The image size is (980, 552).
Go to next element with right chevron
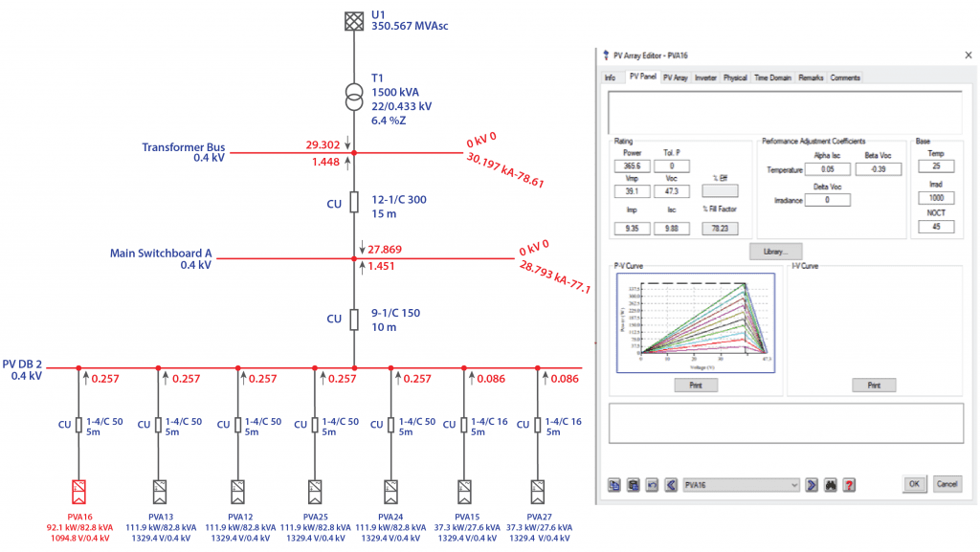812,485
